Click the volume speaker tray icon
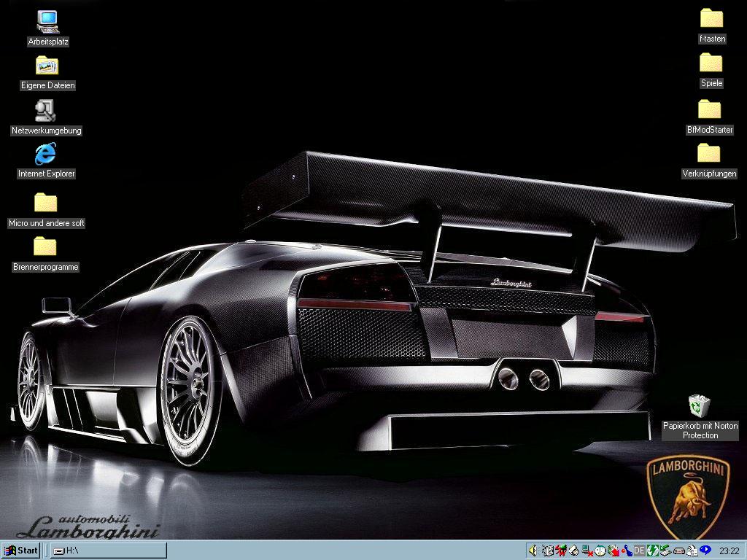 (x=533, y=551)
